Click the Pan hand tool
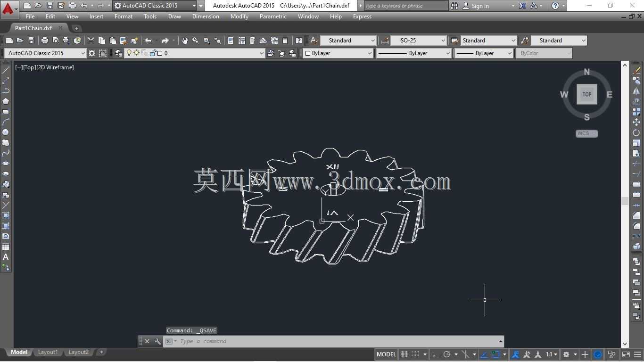Image resolution: width=644 pixels, height=362 pixels. click(185, 41)
